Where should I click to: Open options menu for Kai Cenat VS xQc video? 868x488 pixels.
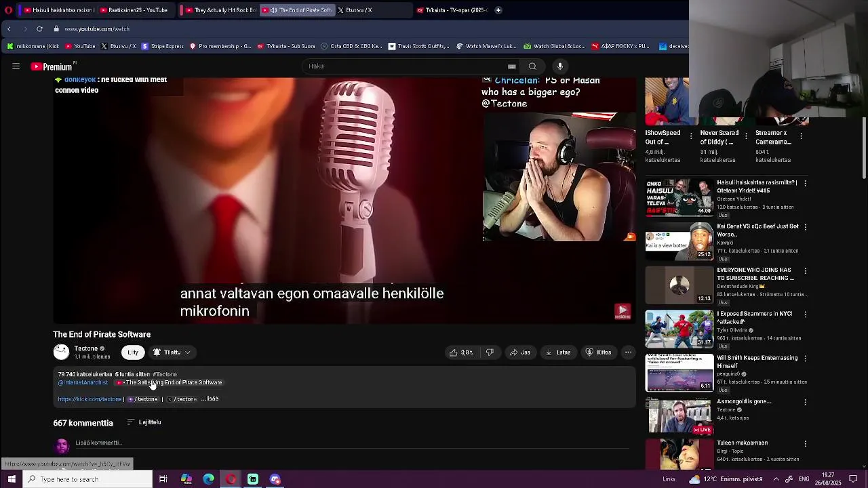(805, 227)
